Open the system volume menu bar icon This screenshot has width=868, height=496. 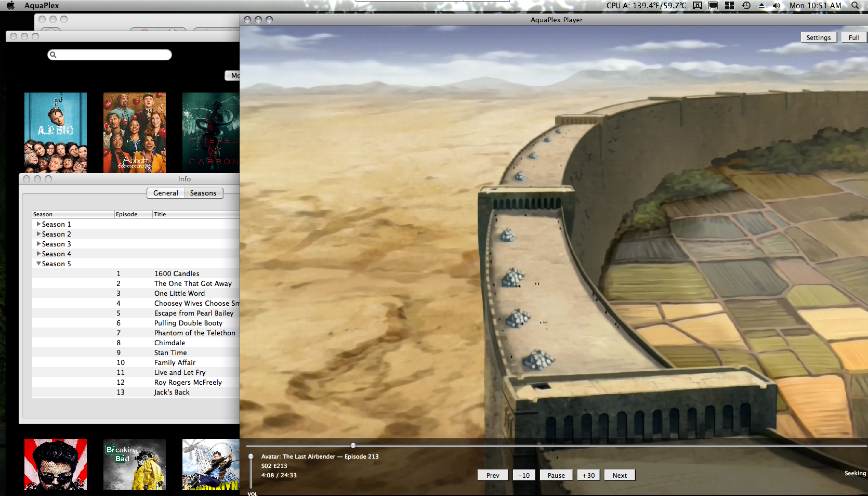pyautogui.click(x=777, y=6)
